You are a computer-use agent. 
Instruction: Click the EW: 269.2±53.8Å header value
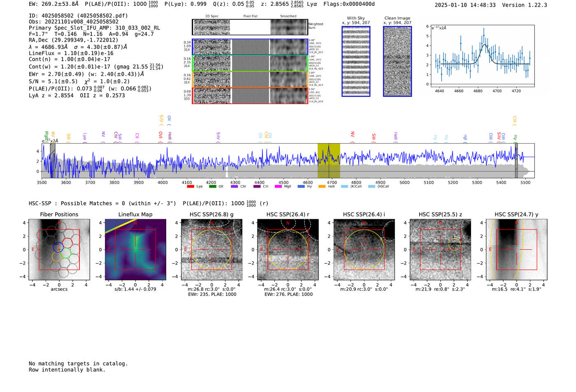54,4
